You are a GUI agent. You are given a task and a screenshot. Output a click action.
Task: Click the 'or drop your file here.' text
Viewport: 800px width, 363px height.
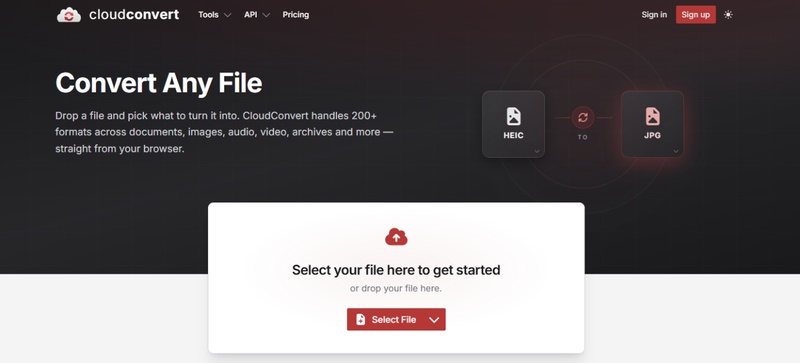396,288
